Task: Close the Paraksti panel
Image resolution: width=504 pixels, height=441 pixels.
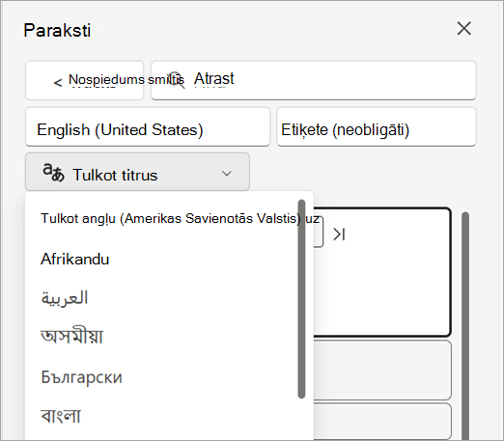Action: coord(464,29)
